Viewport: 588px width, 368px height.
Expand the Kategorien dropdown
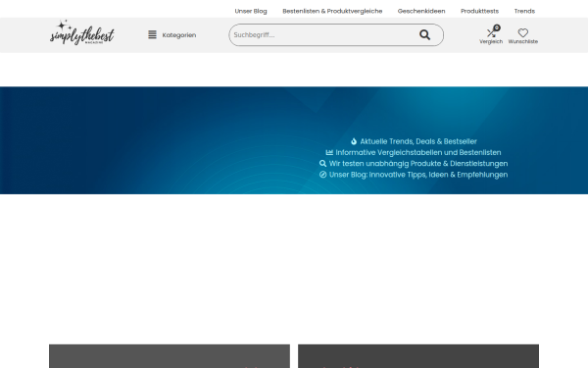click(x=179, y=35)
